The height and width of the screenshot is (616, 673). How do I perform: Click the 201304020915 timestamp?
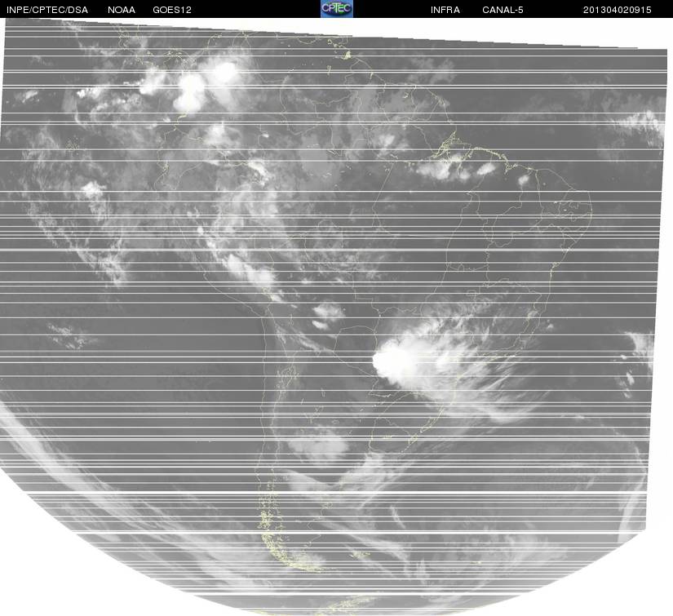(618, 10)
